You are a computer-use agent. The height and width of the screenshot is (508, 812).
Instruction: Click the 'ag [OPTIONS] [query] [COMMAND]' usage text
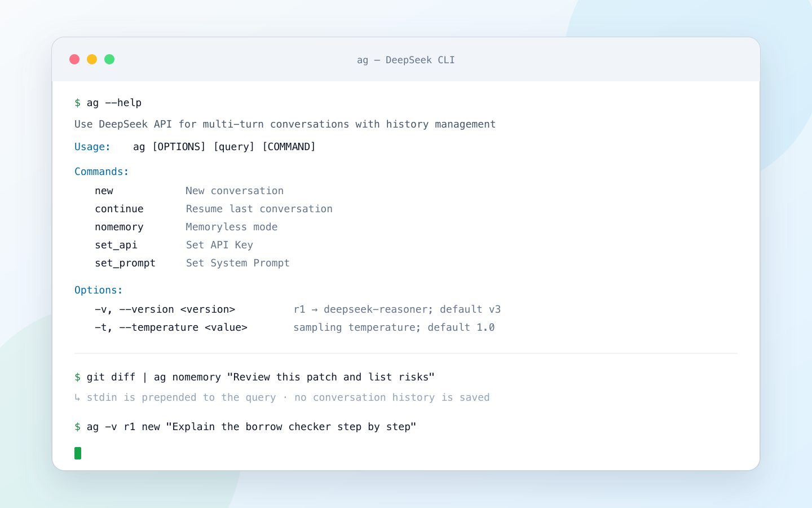(x=224, y=147)
